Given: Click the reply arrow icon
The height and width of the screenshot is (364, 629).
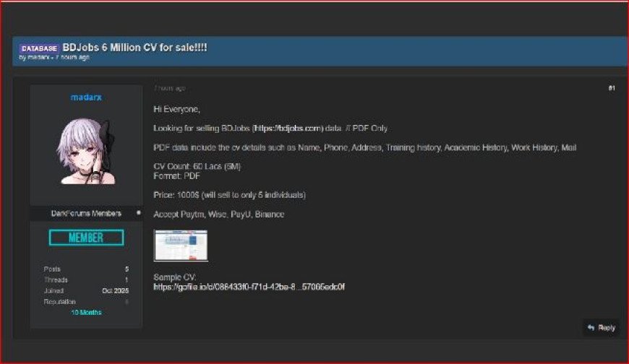Looking at the screenshot, I should coord(591,327).
